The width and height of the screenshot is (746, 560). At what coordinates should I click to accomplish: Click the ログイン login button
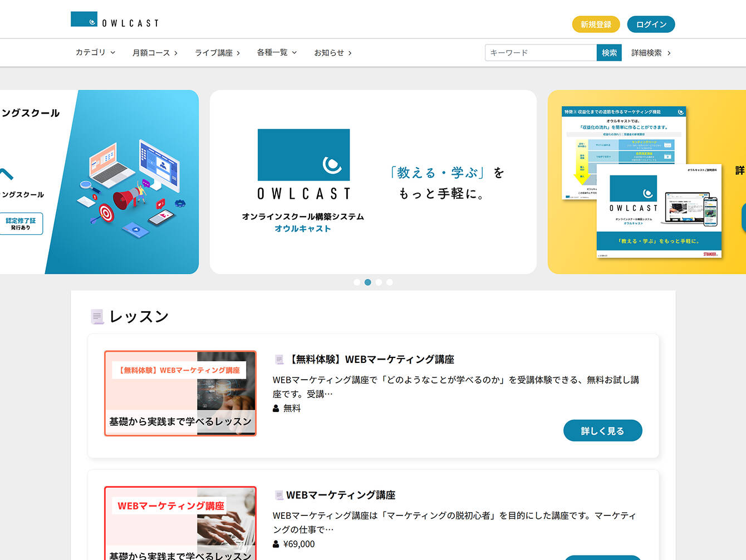pos(651,24)
